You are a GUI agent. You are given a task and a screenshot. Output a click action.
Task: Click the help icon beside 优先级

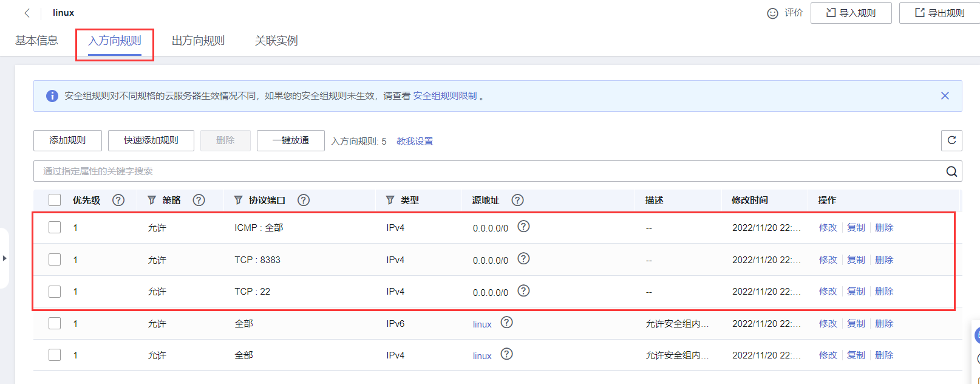coord(118,200)
